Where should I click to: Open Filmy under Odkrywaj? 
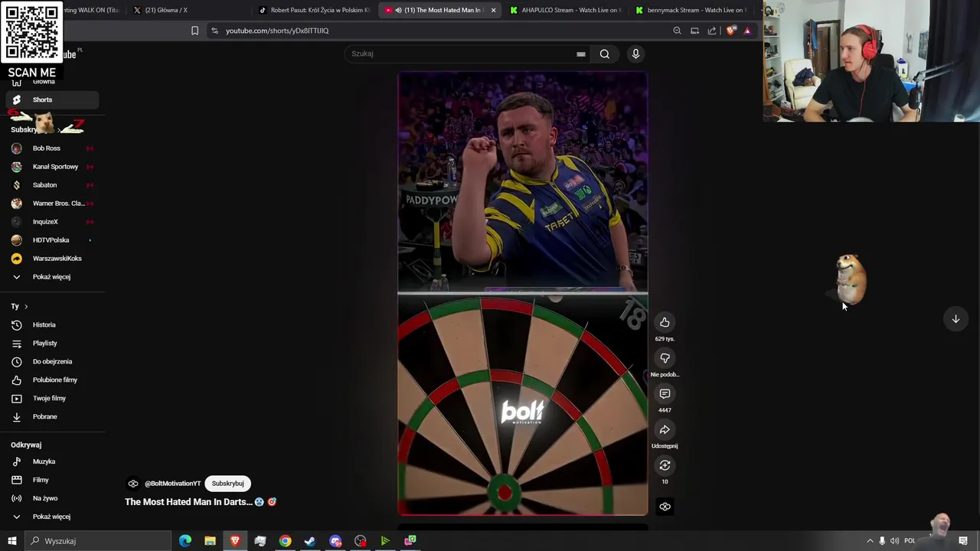pyautogui.click(x=52, y=480)
